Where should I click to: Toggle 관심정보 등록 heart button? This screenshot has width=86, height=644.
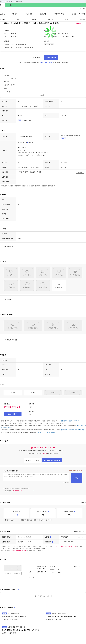point(35,57)
